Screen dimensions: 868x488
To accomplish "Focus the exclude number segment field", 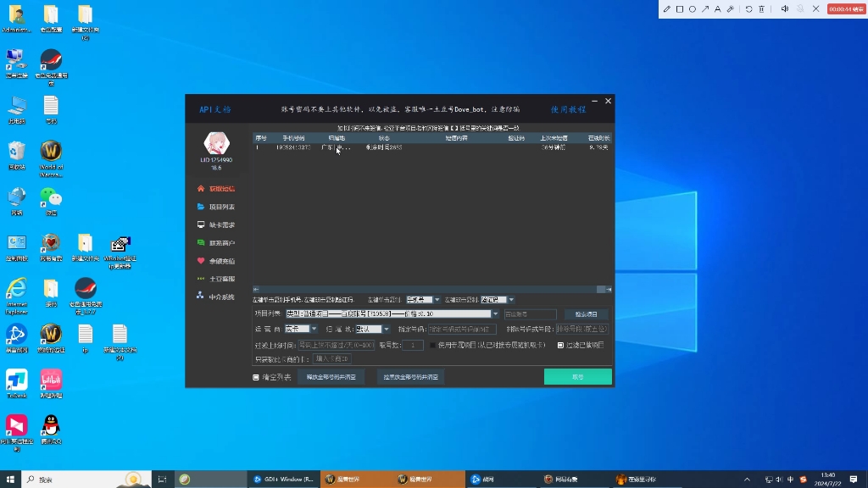I will tap(581, 330).
